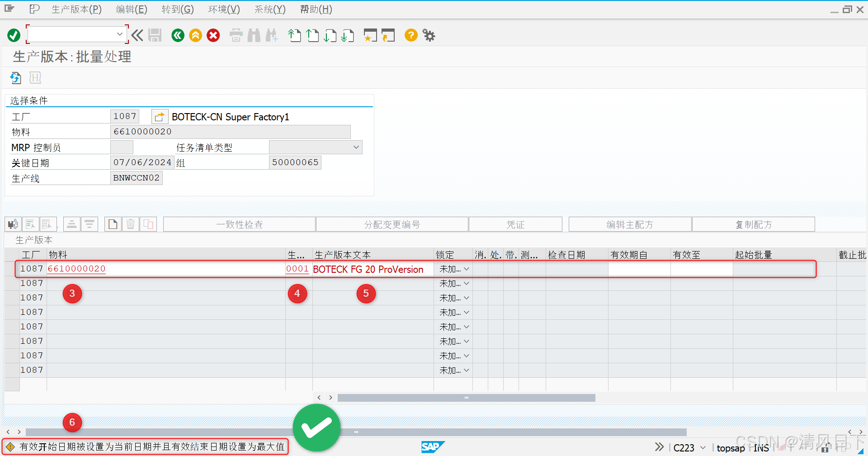
Task: Open the 生产版本(P) menu
Action: tap(76, 9)
